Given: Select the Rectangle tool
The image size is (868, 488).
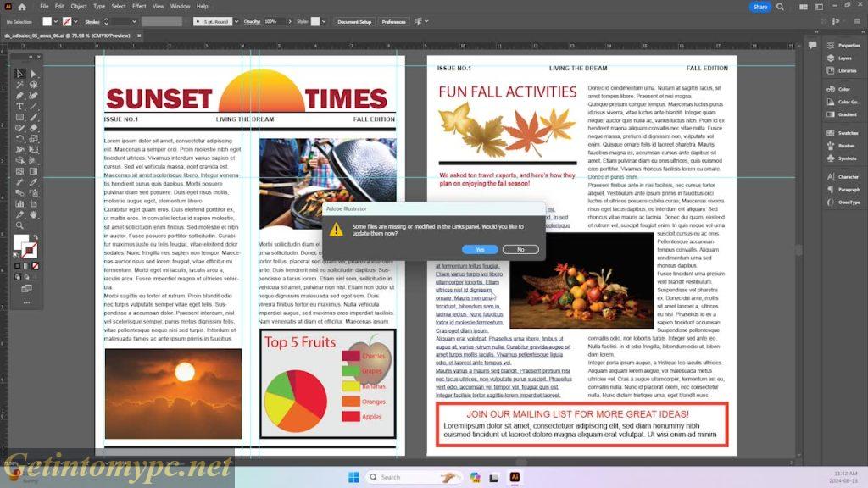Looking at the screenshot, I should (x=19, y=117).
